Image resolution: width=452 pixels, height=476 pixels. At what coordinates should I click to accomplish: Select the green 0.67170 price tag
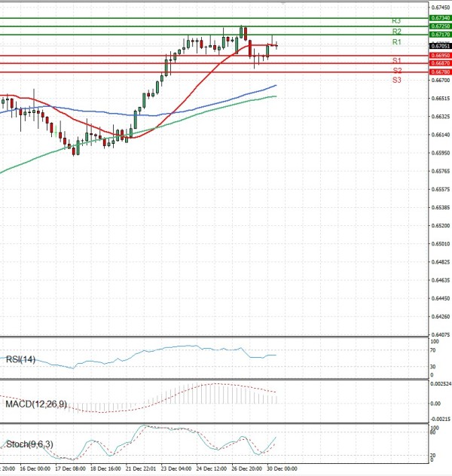coord(440,35)
